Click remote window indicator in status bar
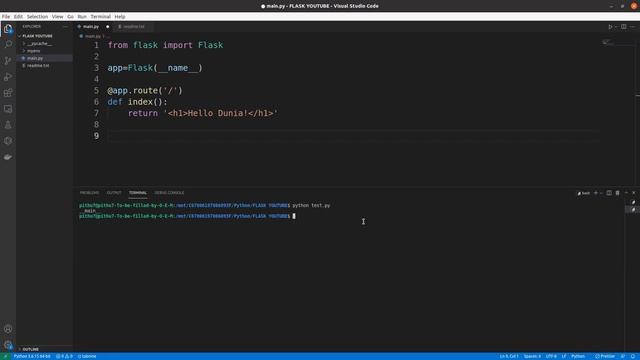Image resolution: width=640 pixels, height=360 pixels. coord(5,356)
